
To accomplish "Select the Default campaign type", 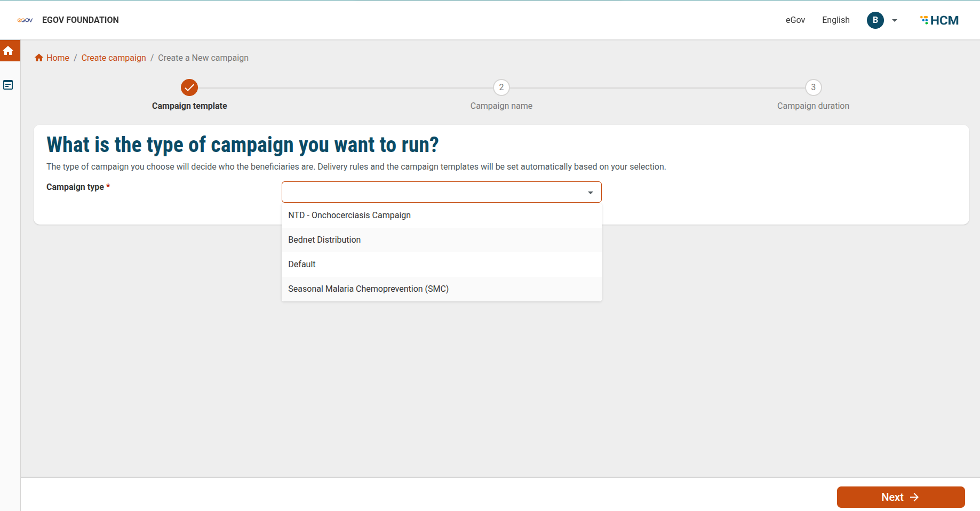I will (x=302, y=265).
